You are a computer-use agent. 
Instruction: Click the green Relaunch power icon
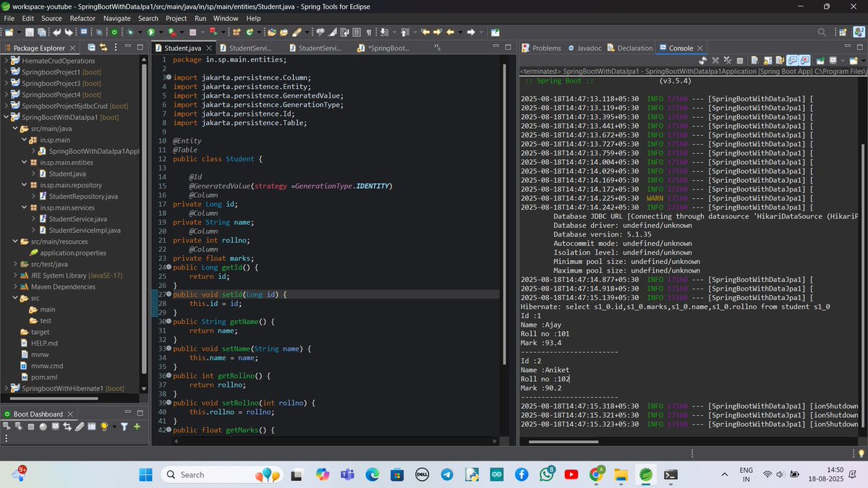[114, 32]
